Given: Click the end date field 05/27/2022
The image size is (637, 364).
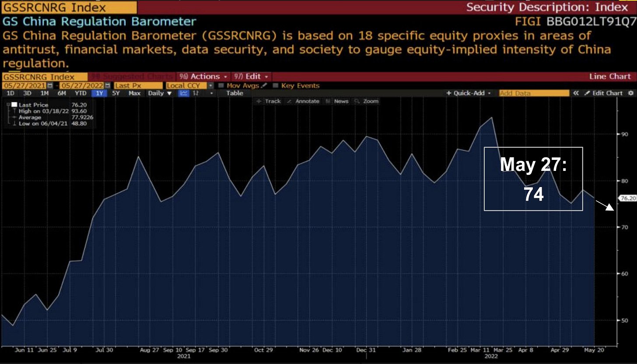Looking at the screenshot, I should pos(82,86).
